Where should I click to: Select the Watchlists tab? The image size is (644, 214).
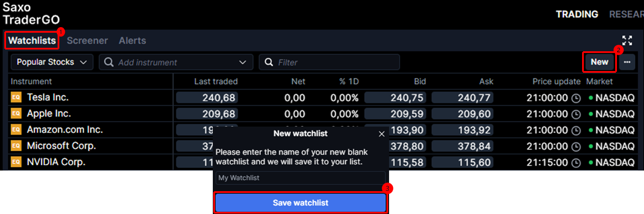32,40
